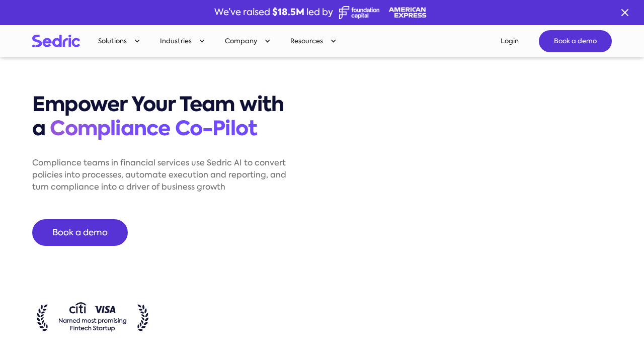The height and width of the screenshot is (362, 644).
Task: Click the Compliance Co-Pilot headline
Action: (x=153, y=128)
